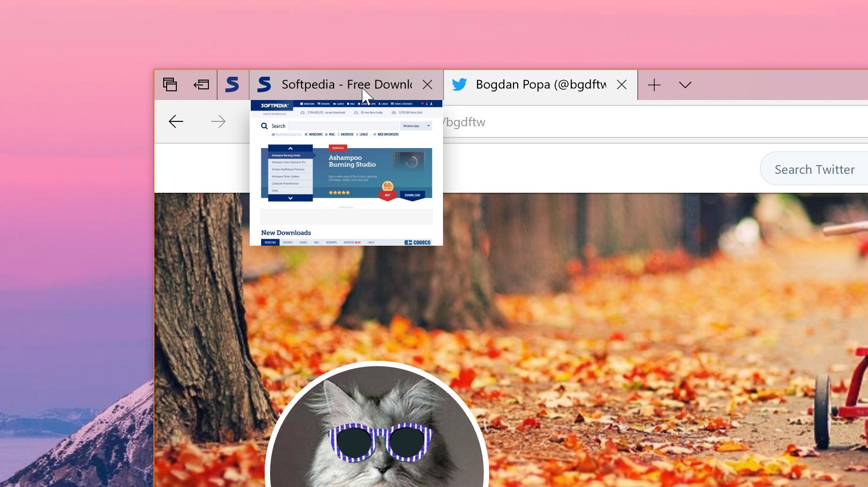Switch to Softpedia - Free Downloads tab
The image size is (868, 487).
346,84
